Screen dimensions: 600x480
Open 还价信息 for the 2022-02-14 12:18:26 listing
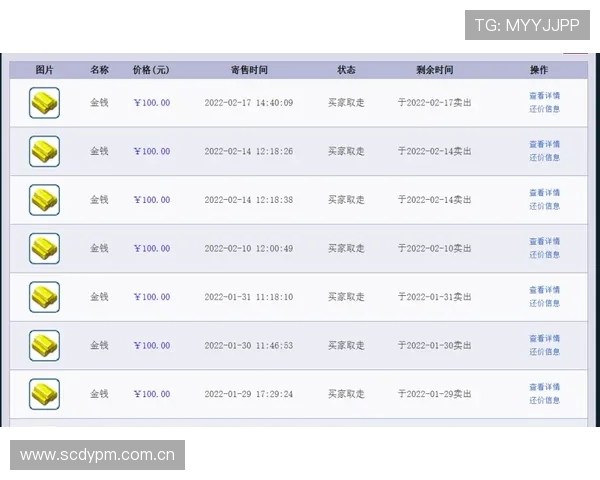(545, 158)
